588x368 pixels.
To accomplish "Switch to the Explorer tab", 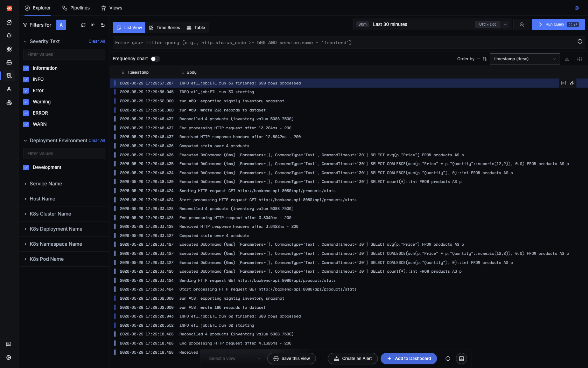I will [x=38, y=8].
